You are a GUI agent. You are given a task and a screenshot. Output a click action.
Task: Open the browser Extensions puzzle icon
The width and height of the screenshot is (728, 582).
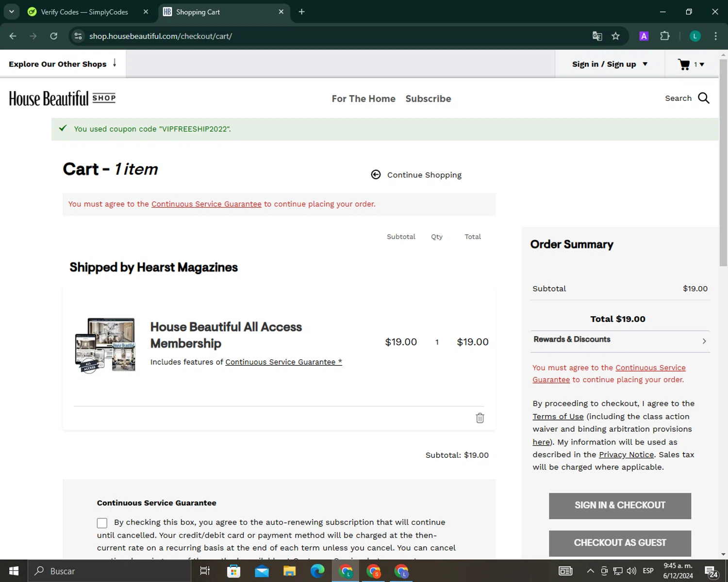click(x=665, y=36)
